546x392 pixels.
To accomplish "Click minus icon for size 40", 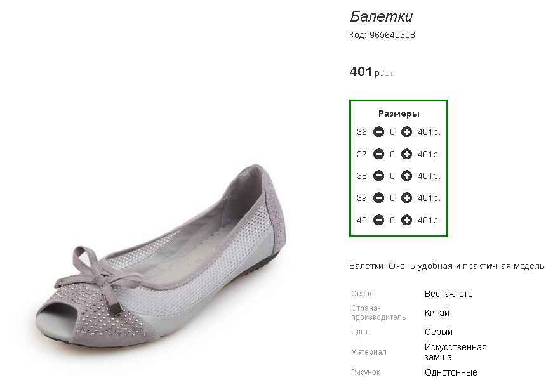I will click(378, 220).
